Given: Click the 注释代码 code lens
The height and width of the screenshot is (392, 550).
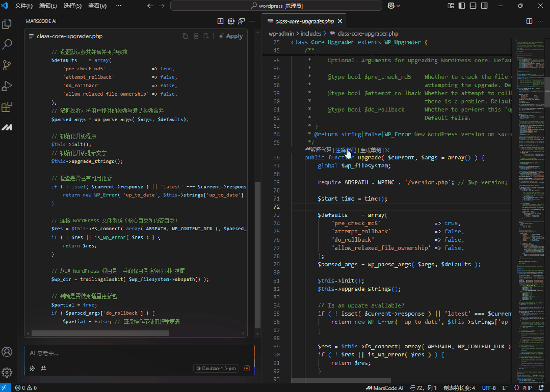Looking at the screenshot, I should tap(346, 150).
